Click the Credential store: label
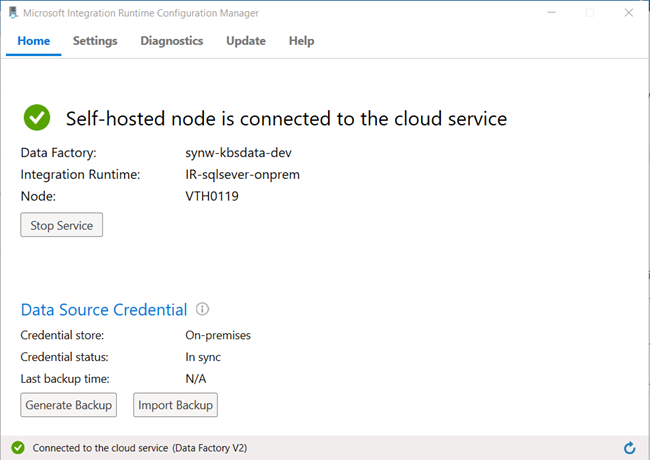This screenshot has width=650, height=460. coord(62,335)
